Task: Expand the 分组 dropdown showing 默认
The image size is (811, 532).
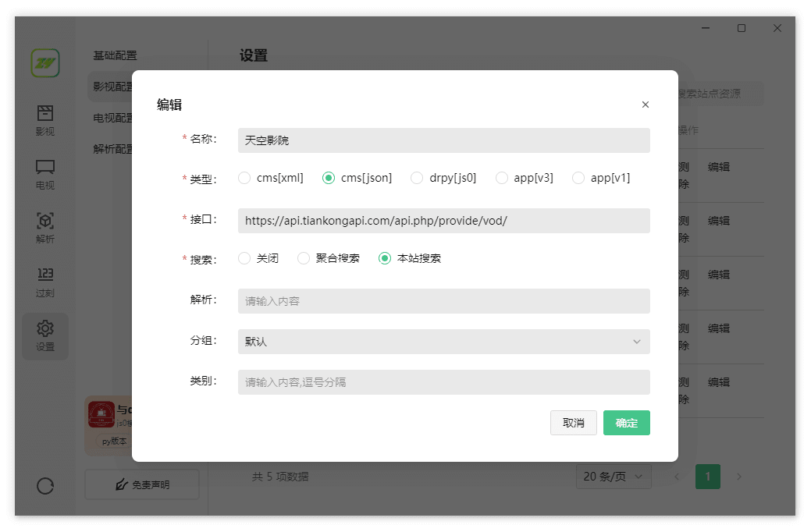Action: [x=443, y=342]
